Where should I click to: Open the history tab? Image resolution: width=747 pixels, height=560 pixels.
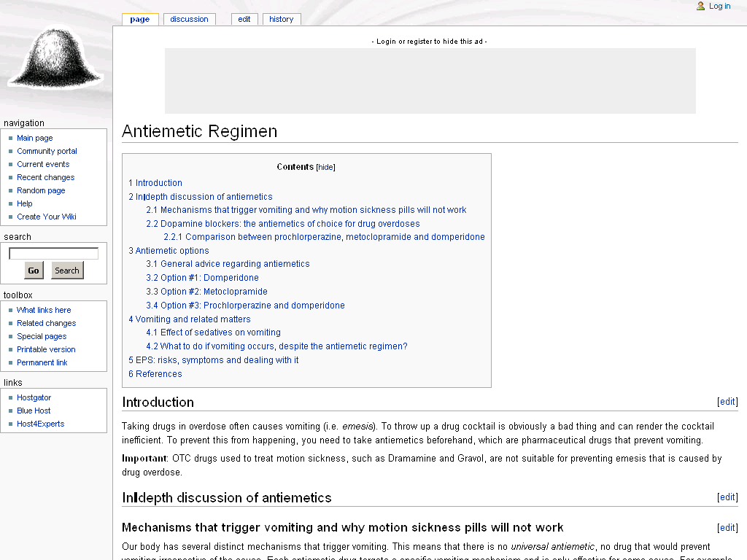[x=281, y=19]
